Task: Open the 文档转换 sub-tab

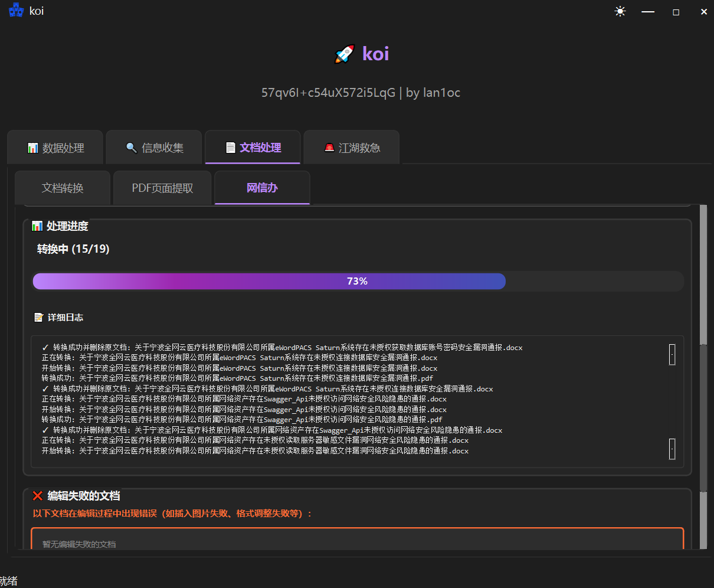Action: tap(63, 188)
